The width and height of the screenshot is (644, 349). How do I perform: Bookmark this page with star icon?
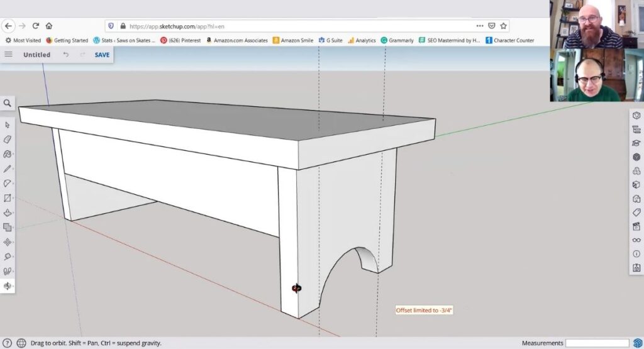pos(503,26)
